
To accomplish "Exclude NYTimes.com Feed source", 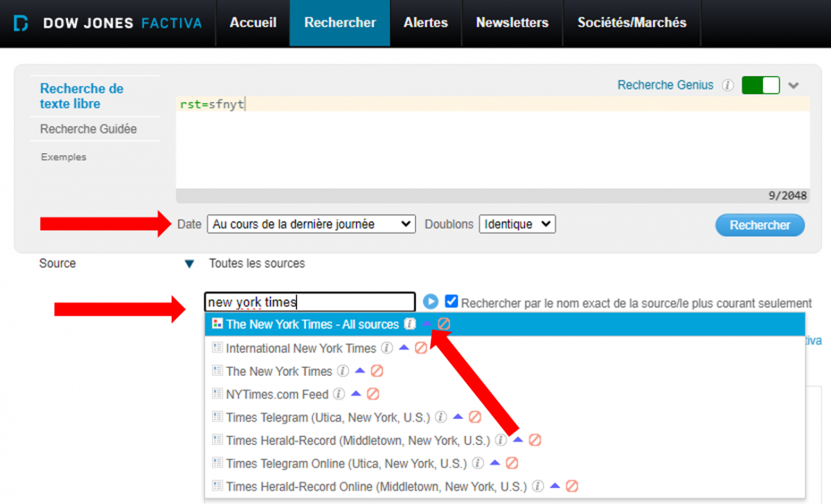I will pyautogui.click(x=373, y=394).
